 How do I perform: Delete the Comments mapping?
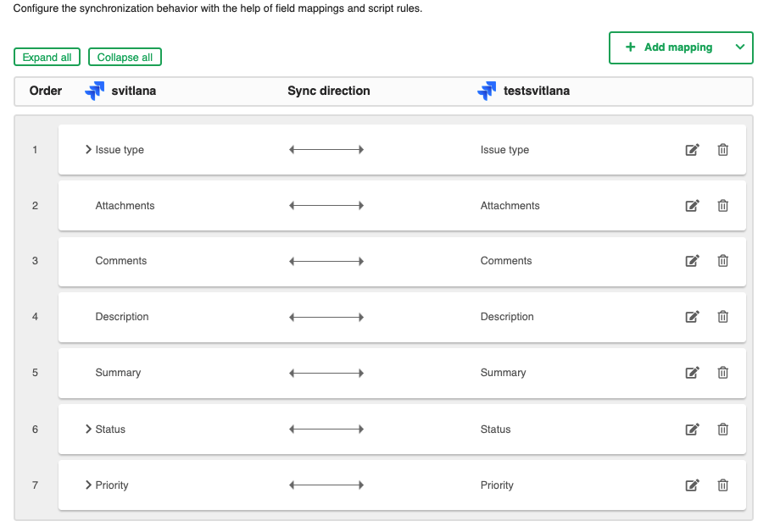[x=723, y=261]
